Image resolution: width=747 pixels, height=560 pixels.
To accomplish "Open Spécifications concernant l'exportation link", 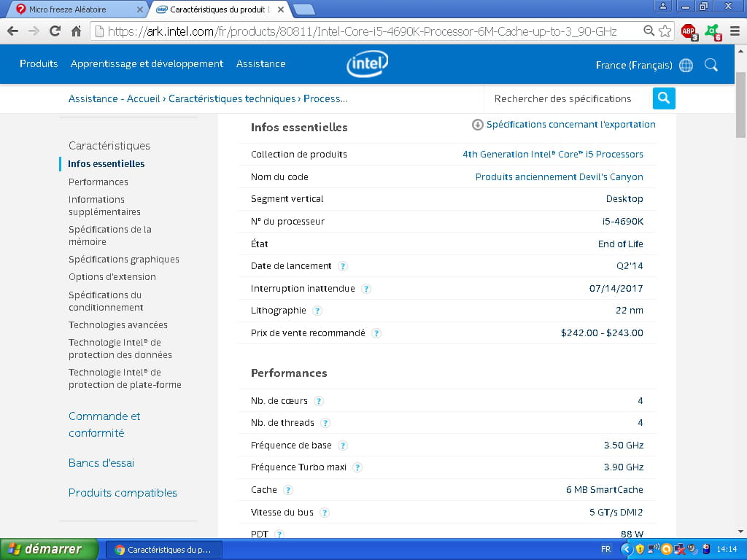I will pyautogui.click(x=570, y=124).
